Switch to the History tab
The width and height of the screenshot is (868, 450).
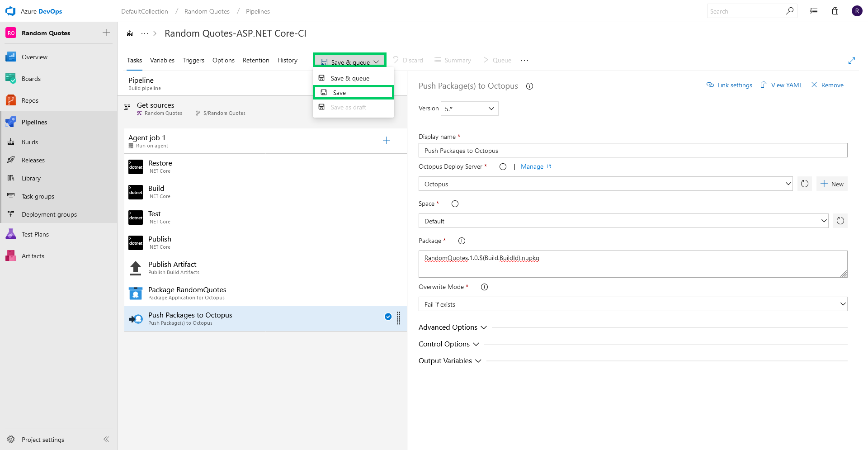coord(288,60)
